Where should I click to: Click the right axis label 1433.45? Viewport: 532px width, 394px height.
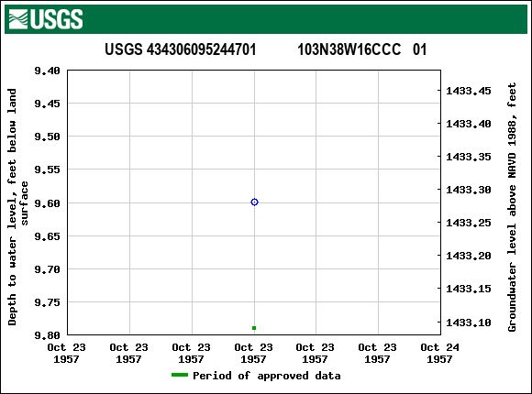click(468, 91)
